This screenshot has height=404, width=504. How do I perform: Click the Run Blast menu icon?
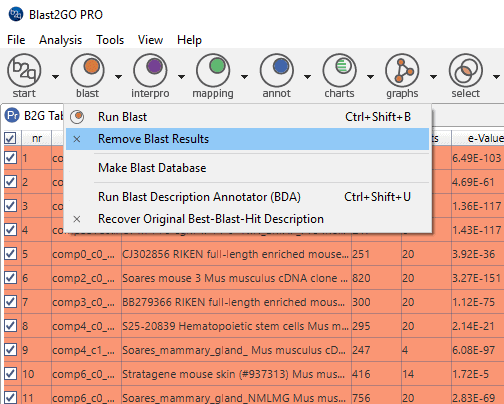tap(77, 117)
